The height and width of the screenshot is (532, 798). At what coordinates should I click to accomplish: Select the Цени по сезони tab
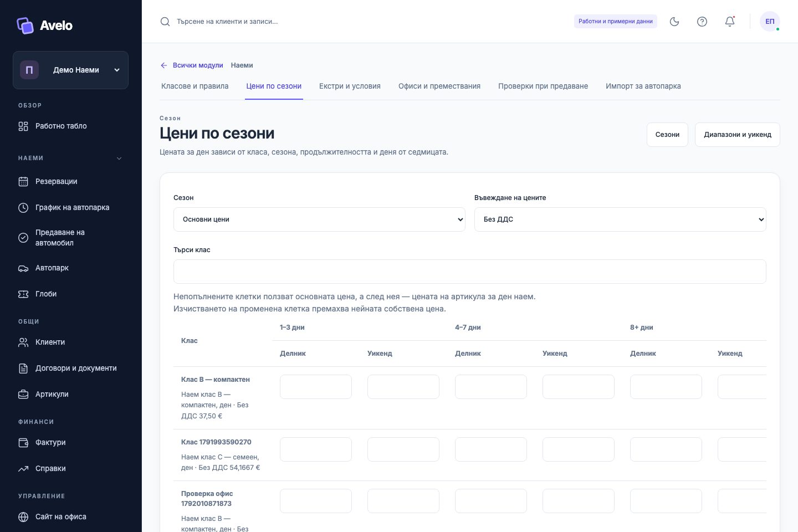(274, 86)
